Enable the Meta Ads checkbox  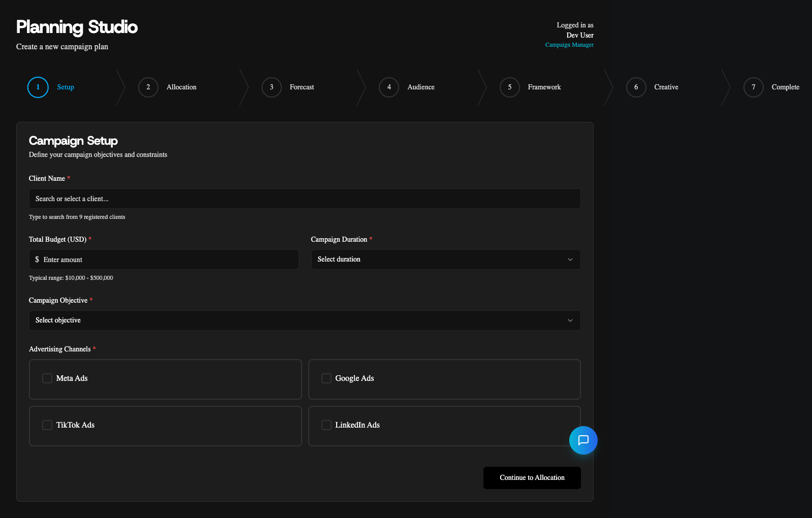47,378
